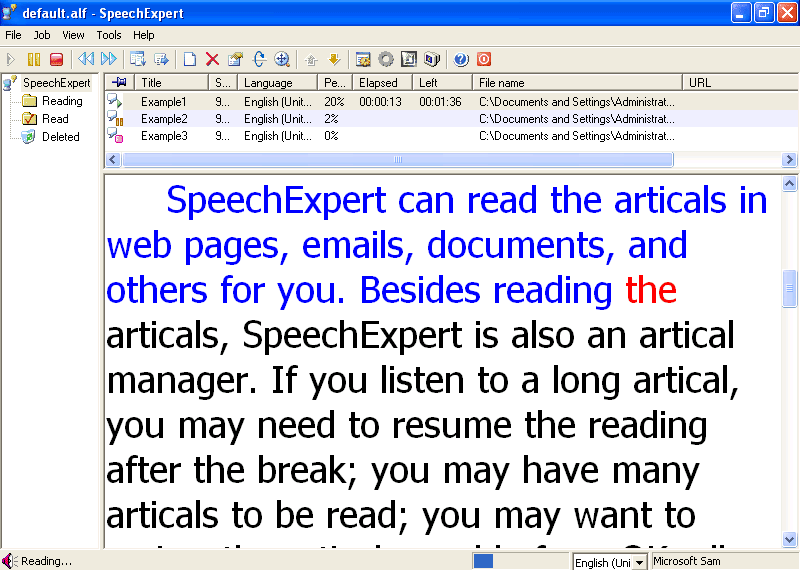The height and width of the screenshot is (570, 800).
Task: Move job down with yellow down arrow
Action: tap(334, 59)
